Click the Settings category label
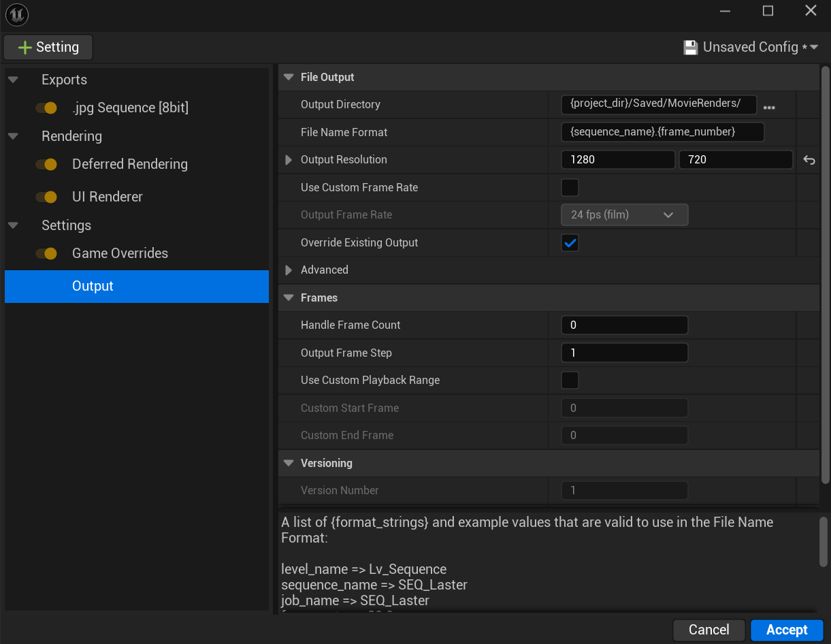Viewport: 831px width, 644px height. 66,225
